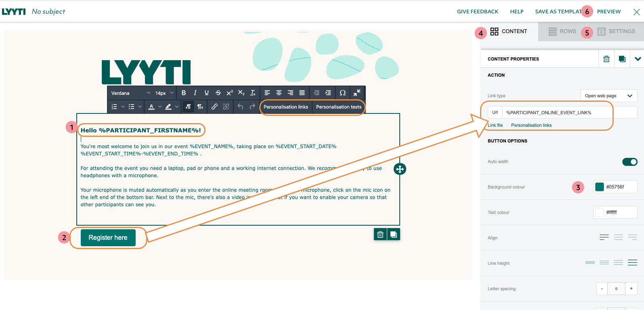Duplicate content from Content Properties header

point(622,59)
